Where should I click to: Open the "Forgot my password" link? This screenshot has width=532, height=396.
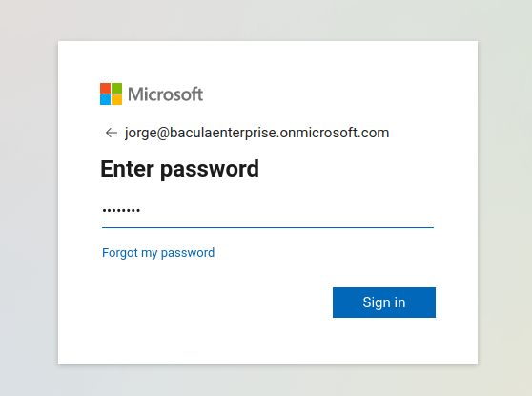tap(158, 253)
